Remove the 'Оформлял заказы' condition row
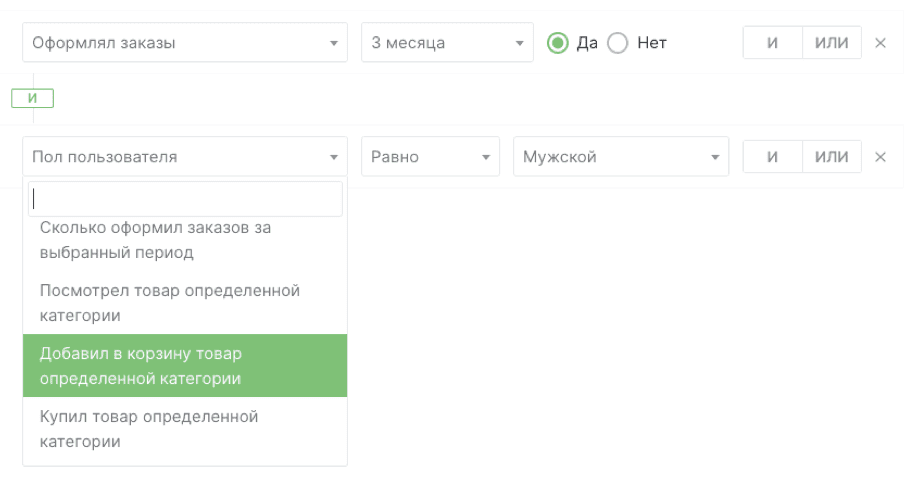Image resolution: width=920 pixels, height=490 pixels. [880, 43]
